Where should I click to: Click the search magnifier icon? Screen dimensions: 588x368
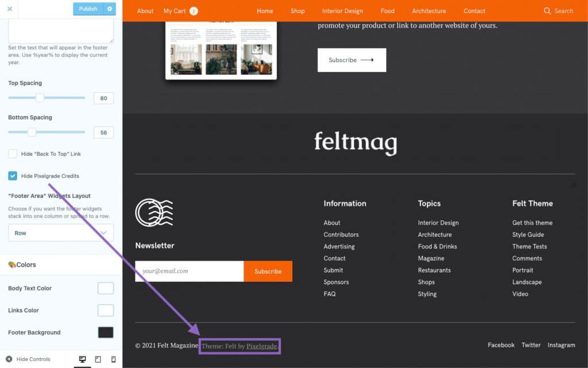(x=547, y=11)
